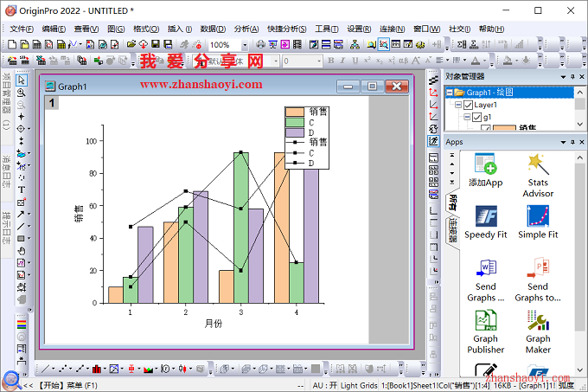588x392 pixels.
Task: Toggle Bold text formatting
Action: click(x=330, y=61)
